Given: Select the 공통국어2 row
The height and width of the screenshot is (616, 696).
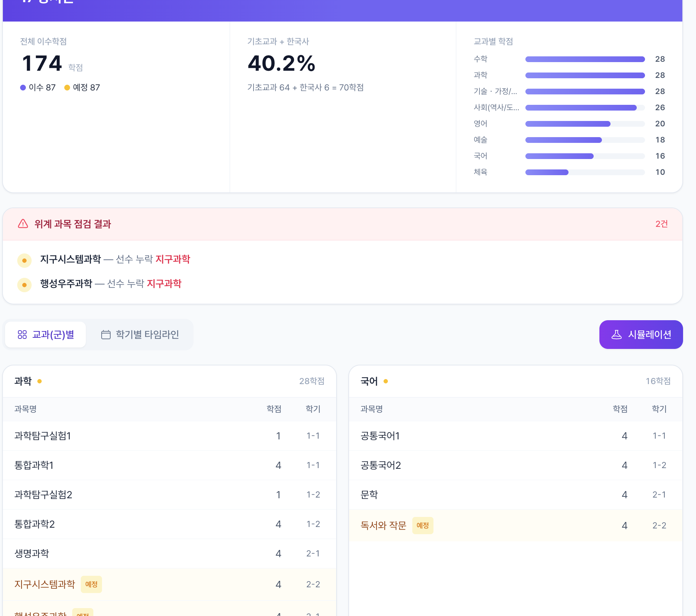Looking at the screenshot, I should point(516,465).
